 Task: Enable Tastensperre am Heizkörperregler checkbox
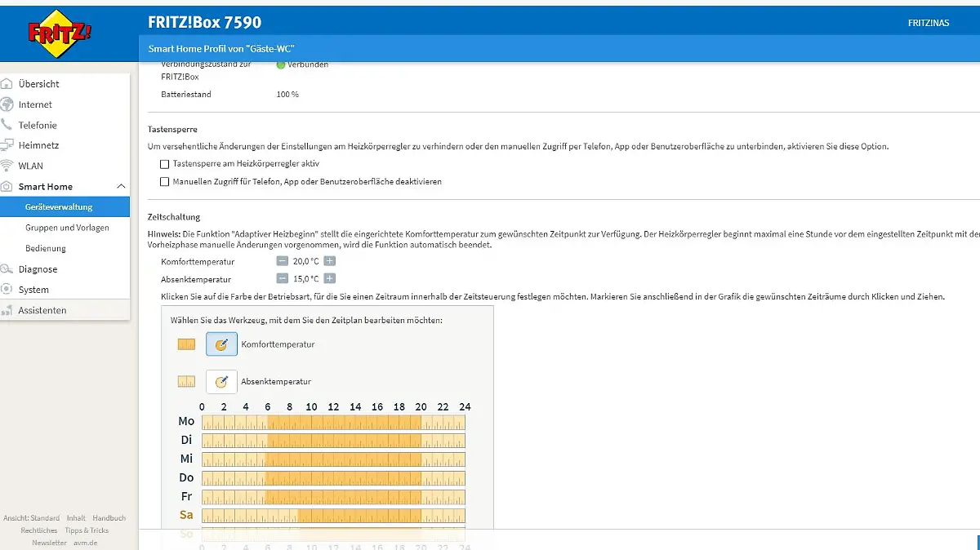pos(165,163)
